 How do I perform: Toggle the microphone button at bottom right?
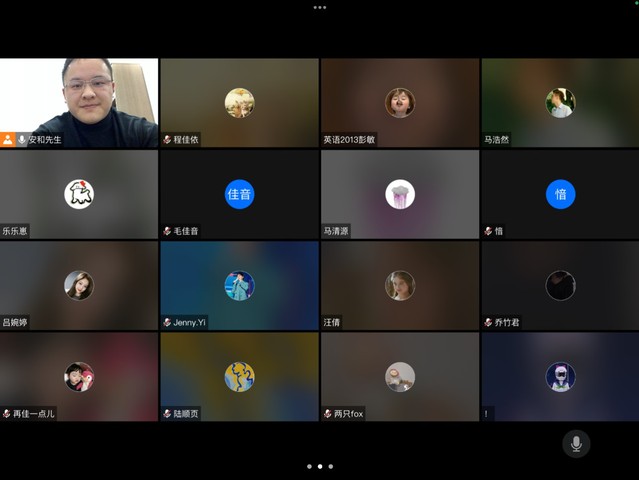point(575,443)
